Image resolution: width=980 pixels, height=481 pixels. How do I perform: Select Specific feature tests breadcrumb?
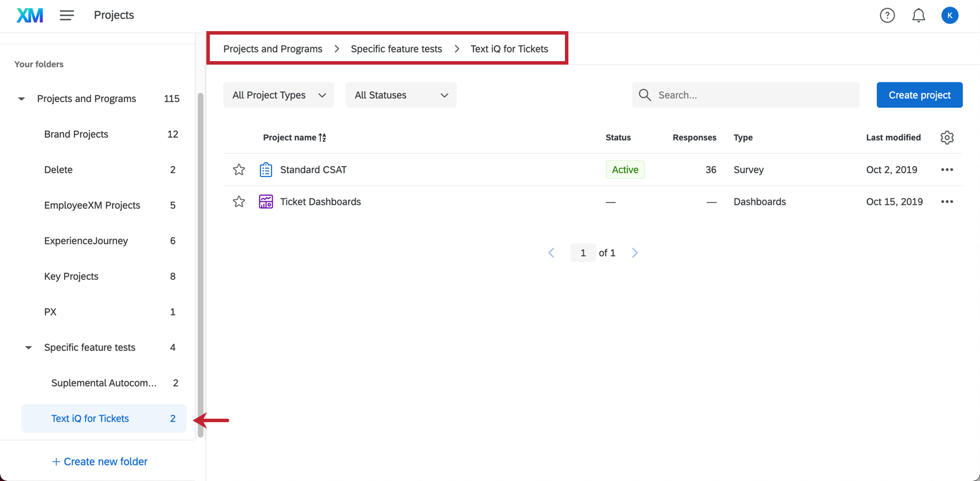click(x=397, y=49)
